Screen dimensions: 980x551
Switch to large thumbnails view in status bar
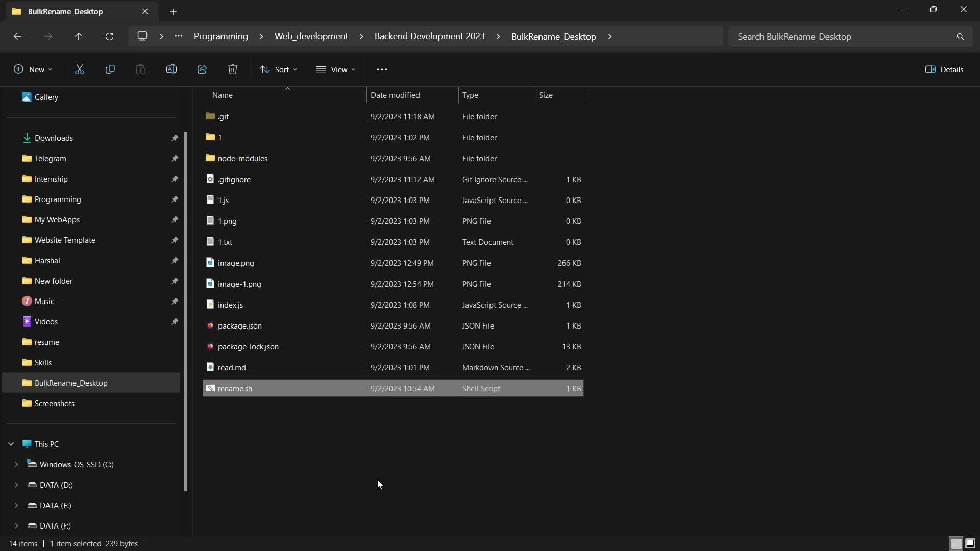[x=970, y=543]
